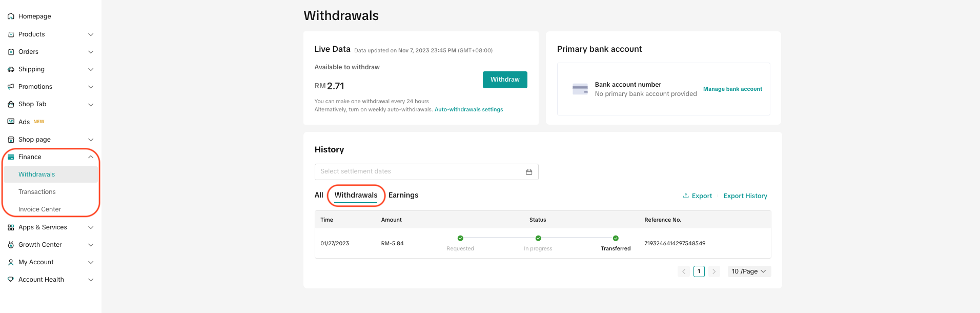Click the Promotions megaphone icon
Image resolution: width=980 pixels, height=313 pixels.
click(11, 87)
